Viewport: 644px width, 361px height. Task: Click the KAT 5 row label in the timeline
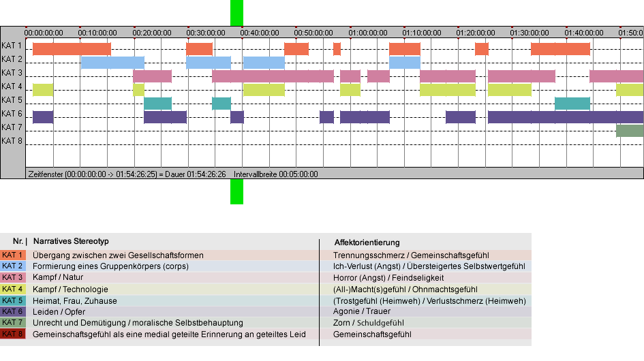coord(12,100)
